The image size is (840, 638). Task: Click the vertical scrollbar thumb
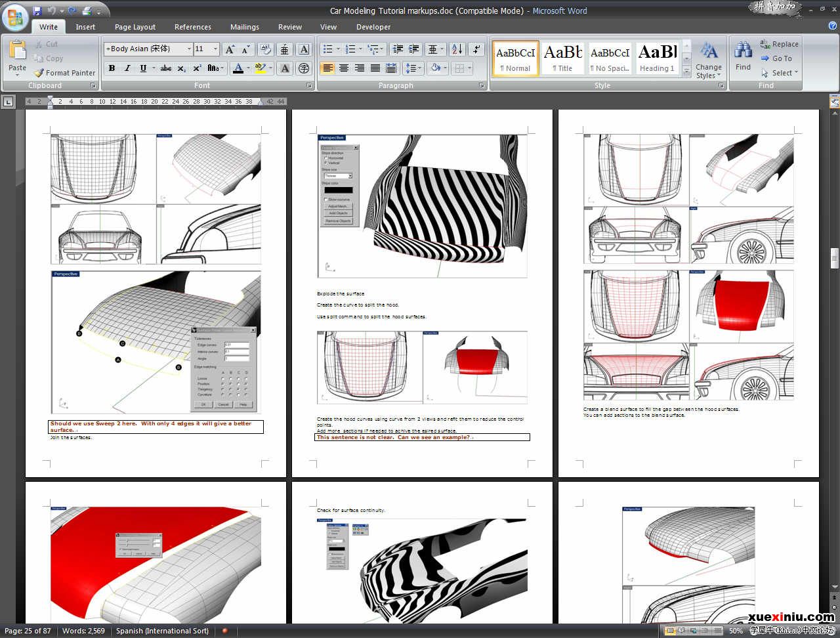pos(834,258)
